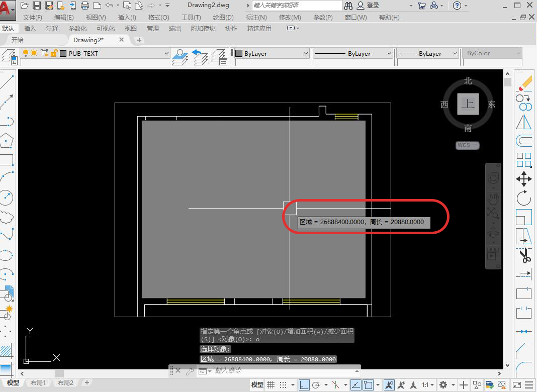Toggle isometric drafting
The height and width of the screenshot is (392, 537).
tap(336, 385)
